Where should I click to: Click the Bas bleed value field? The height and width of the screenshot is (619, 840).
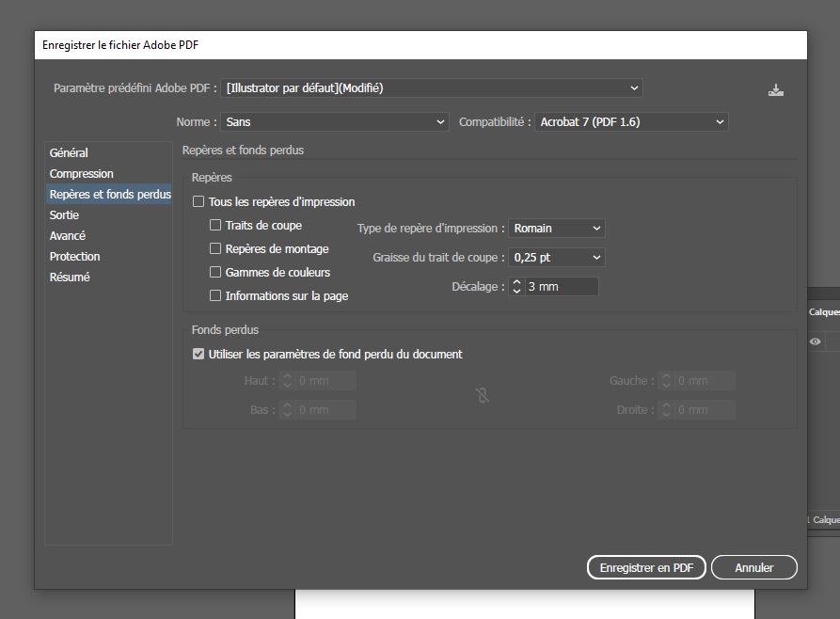325,409
